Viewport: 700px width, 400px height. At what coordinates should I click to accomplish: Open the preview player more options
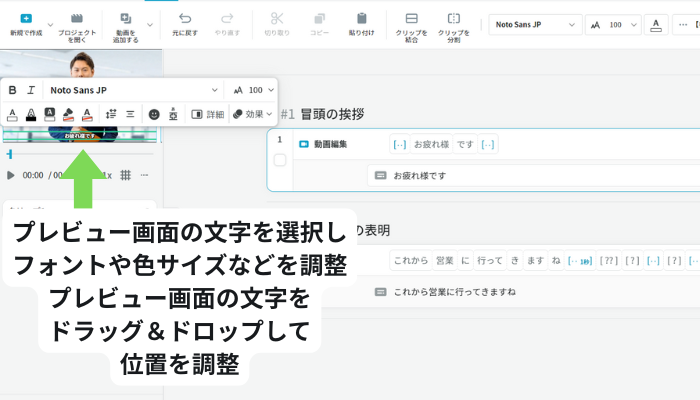coord(144,175)
